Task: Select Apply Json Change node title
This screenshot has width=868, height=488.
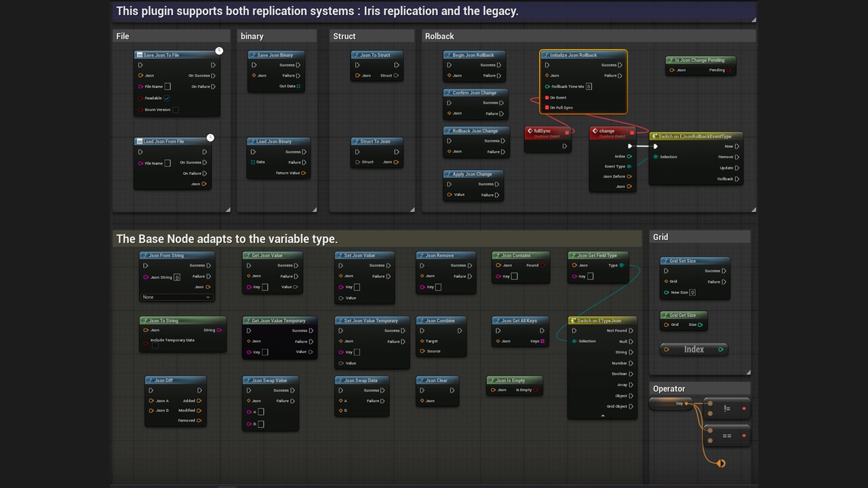Action: pyautogui.click(x=473, y=174)
